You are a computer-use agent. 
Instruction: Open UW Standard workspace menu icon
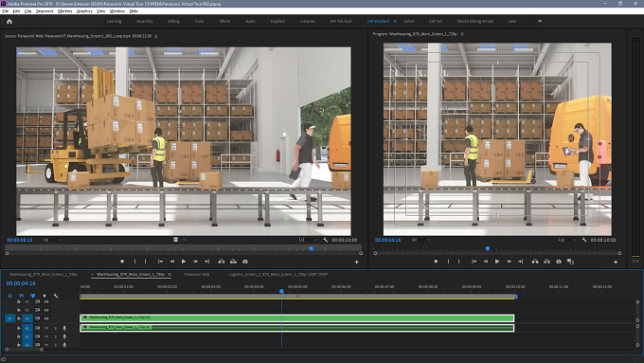(x=395, y=21)
